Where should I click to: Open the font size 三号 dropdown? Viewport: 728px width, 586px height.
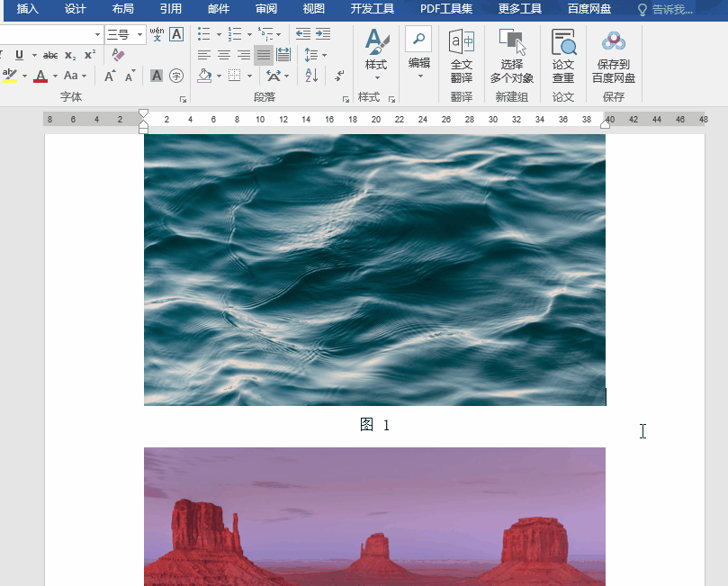click(139, 34)
